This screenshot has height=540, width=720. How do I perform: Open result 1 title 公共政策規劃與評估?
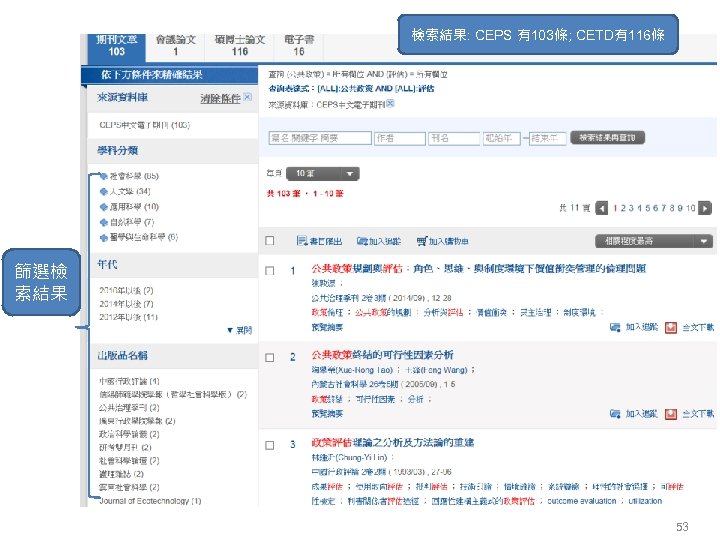pyautogui.click(x=478, y=268)
